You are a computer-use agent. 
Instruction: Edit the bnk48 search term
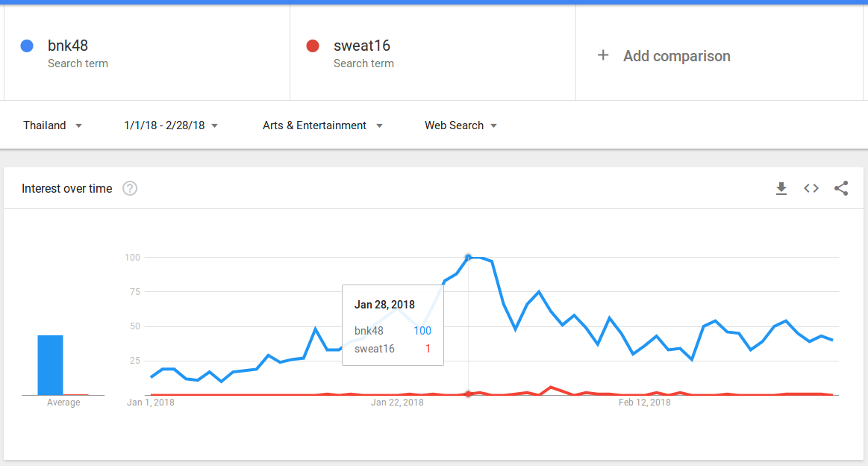68,46
